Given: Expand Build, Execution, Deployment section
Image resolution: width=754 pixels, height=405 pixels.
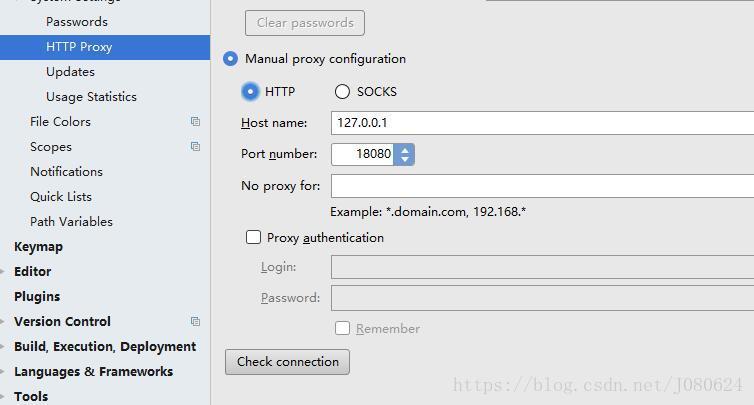Looking at the screenshot, I should pyautogui.click(x=3, y=347).
